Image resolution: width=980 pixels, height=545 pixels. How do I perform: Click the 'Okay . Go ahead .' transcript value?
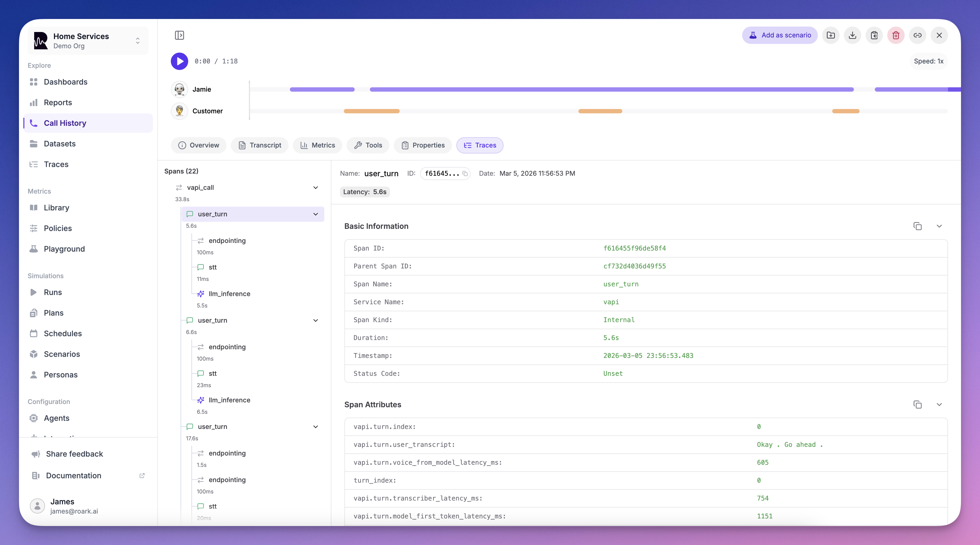790,445
